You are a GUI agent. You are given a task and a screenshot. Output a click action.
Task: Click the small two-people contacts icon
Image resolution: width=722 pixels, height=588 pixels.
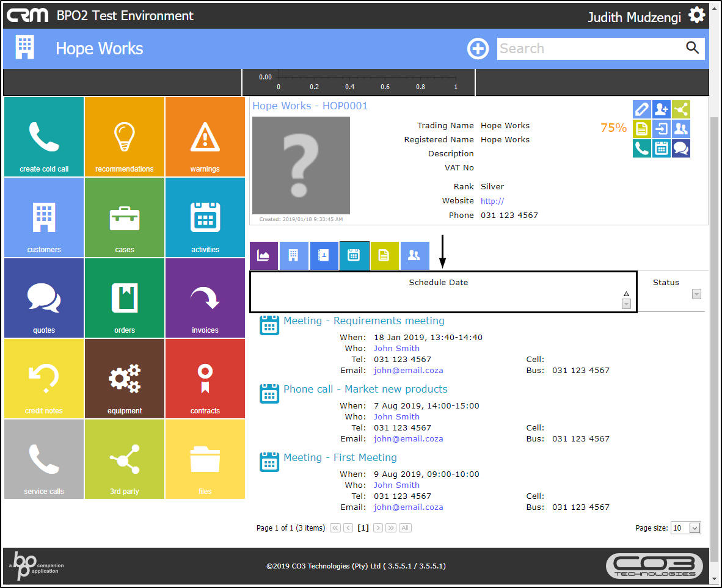click(x=680, y=129)
